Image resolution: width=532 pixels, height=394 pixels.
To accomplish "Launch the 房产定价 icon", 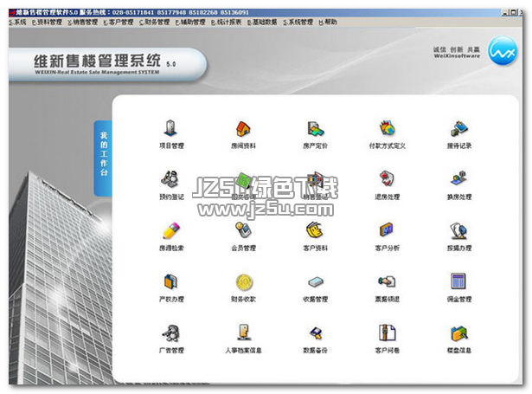I will coord(315,129).
